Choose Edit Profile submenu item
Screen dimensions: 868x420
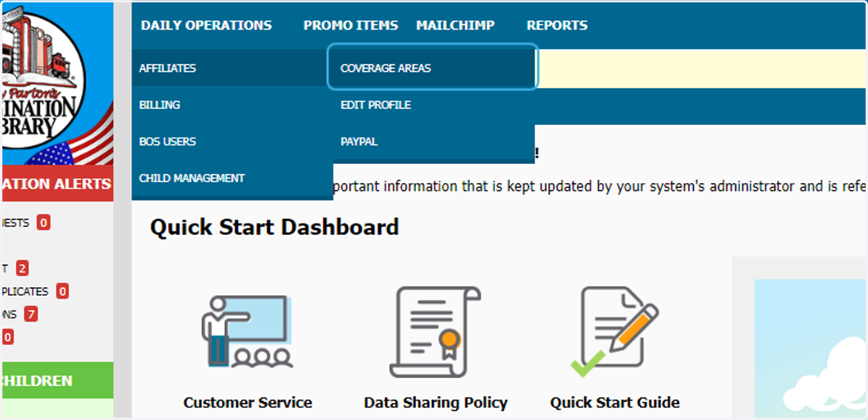434,105
